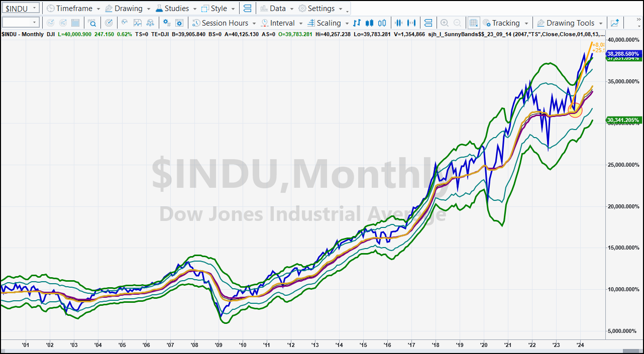The image size is (644, 354).
Task: Click the '24 year label on time axis
Action: click(580, 345)
